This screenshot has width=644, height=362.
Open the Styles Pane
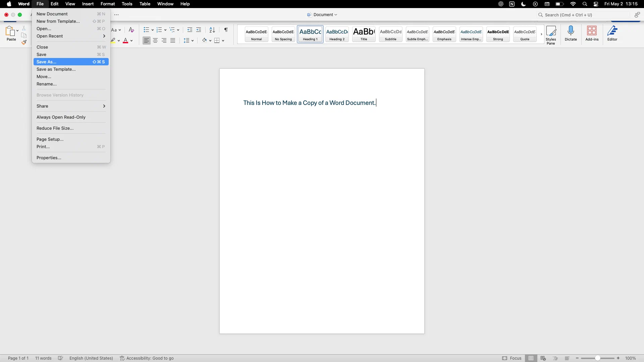point(551,35)
